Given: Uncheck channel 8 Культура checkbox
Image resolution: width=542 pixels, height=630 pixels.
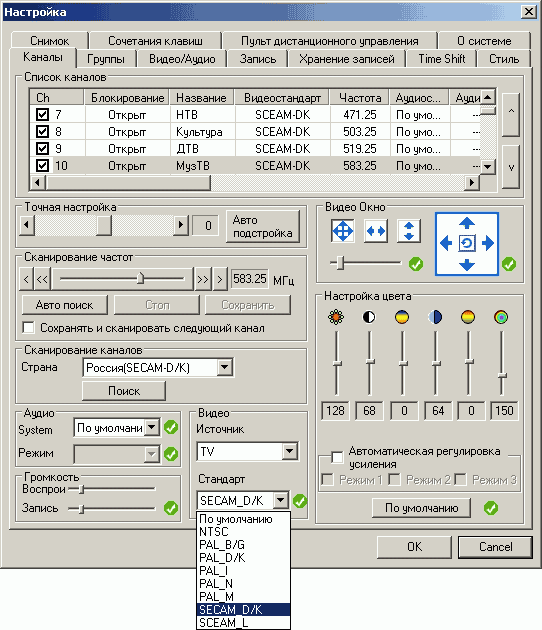Looking at the screenshot, I should [x=42, y=131].
